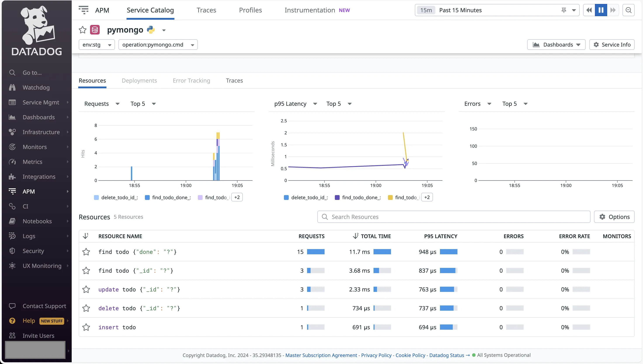Open search via the magnifying glass icon

pyautogui.click(x=629, y=10)
